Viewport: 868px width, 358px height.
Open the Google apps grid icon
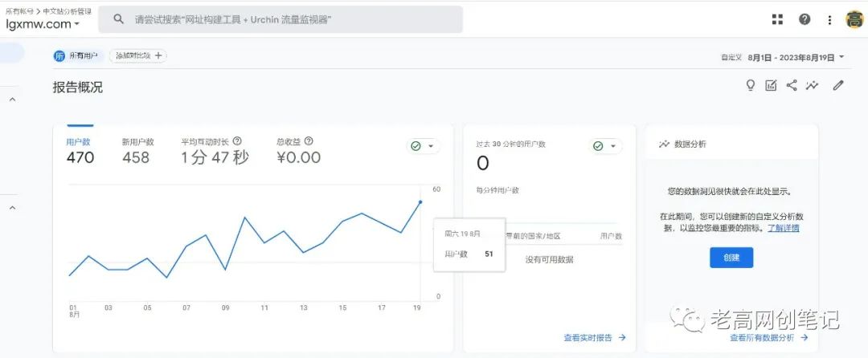click(x=777, y=19)
